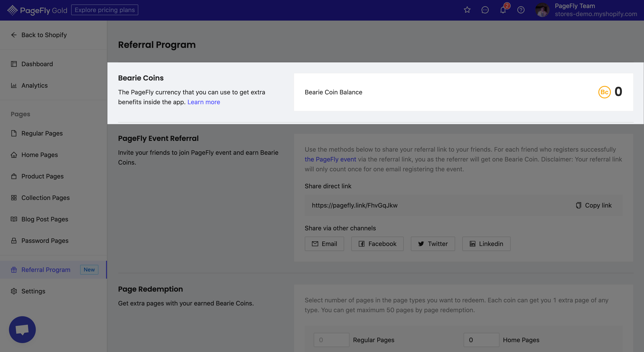The height and width of the screenshot is (352, 644).
Task: Click the Bearie Coin Bc icon
Action: tap(604, 92)
